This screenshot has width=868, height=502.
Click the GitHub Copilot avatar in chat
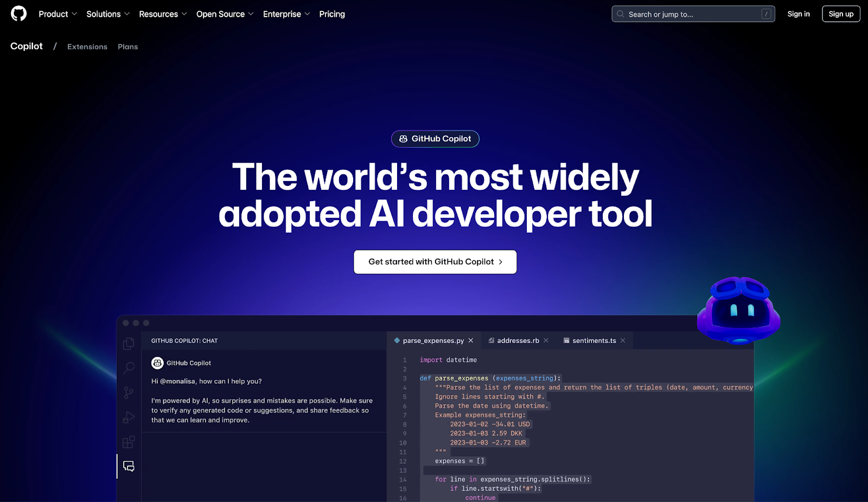(x=157, y=363)
